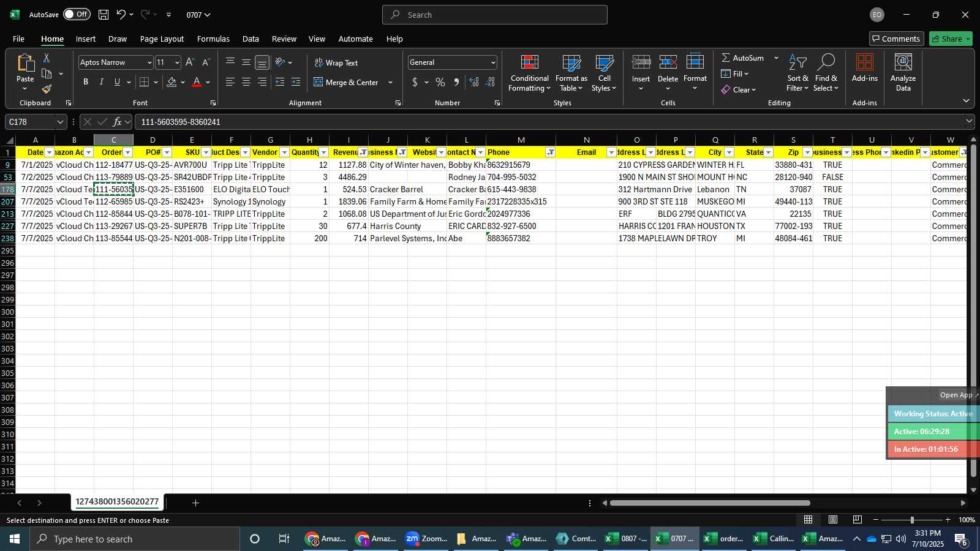Click the Center alignment icon

246,82
